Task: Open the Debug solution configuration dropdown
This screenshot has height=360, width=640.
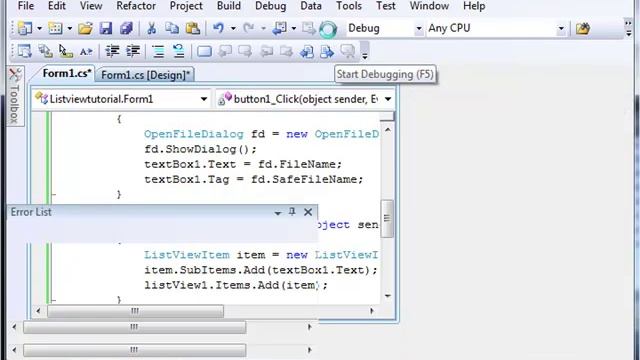Action: click(419, 29)
